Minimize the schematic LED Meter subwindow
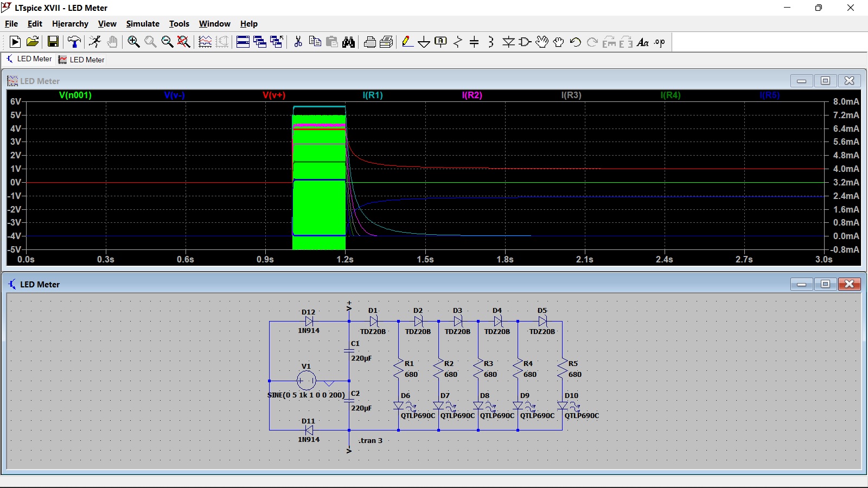Viewport: 868px width, 488px height. tap(802, 284)
